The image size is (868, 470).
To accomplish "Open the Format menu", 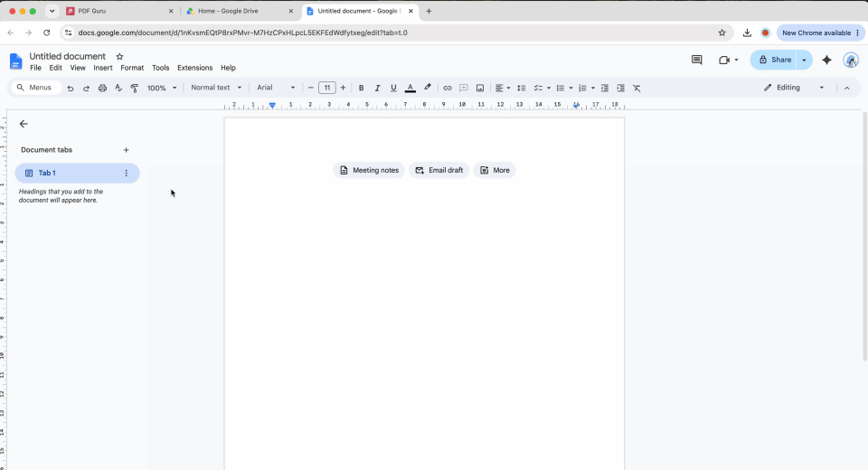I will coord(132,68).
